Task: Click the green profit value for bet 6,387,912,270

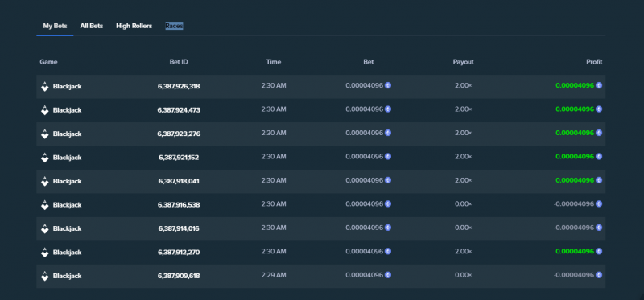Action: 575,251
